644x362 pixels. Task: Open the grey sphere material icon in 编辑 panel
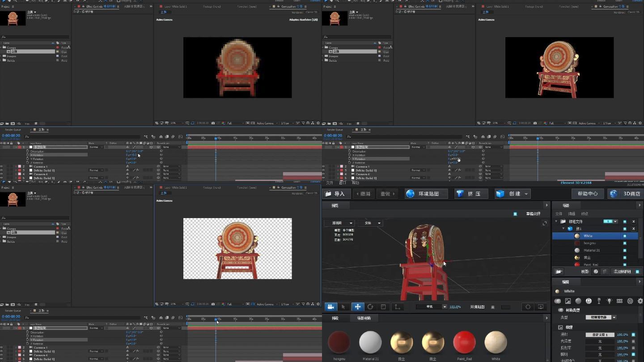pyautogui.click(x=578, y=301)
